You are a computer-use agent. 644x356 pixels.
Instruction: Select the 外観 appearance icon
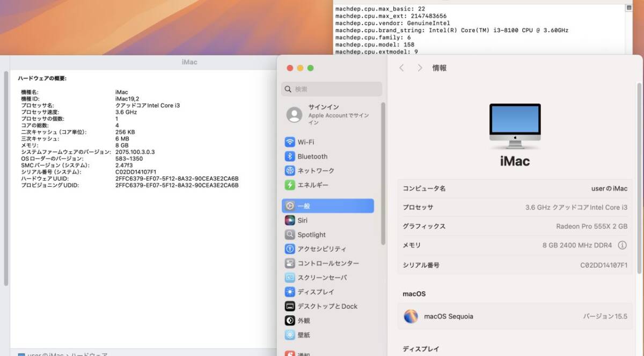coord(290,321)
